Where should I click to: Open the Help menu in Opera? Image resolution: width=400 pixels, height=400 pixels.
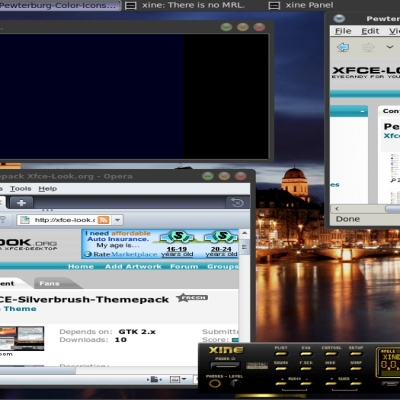point(48,189)
